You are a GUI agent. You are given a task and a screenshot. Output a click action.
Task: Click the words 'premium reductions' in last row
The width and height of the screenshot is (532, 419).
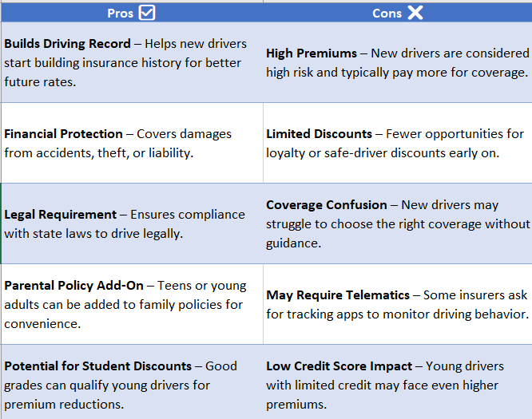point(62,405)
